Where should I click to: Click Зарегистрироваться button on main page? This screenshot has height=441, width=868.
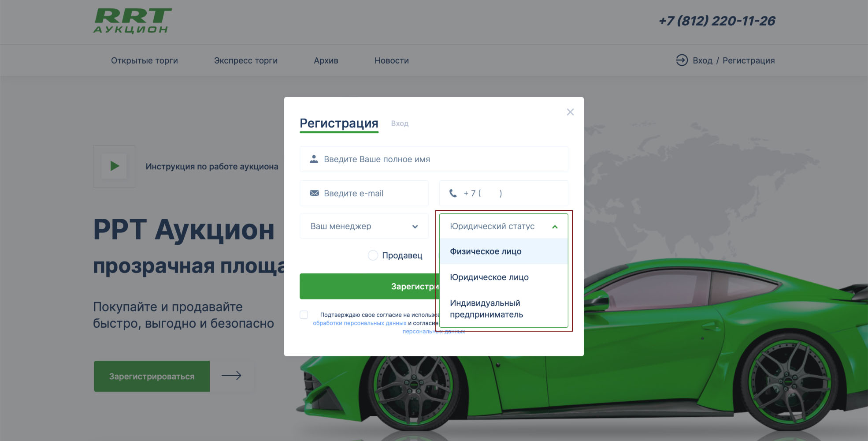[x=152, y=376]
